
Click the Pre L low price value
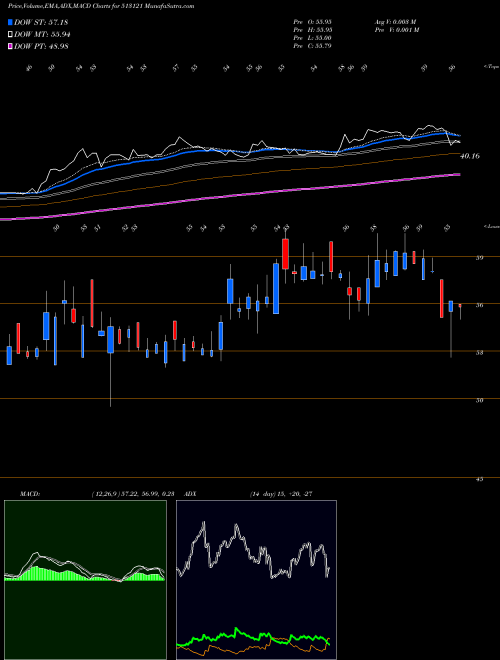click(x=313, y=38)
